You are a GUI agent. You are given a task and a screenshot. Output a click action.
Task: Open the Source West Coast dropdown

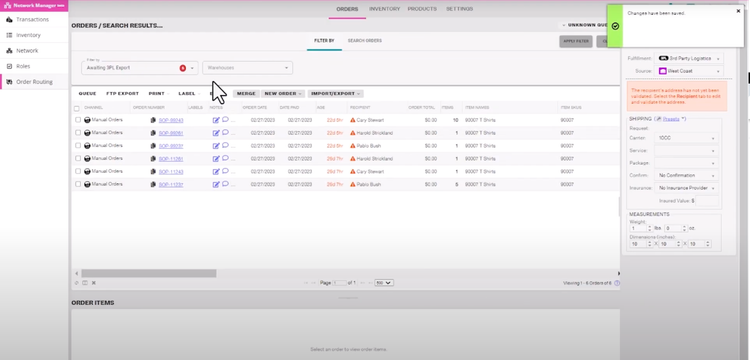(688, 71)
